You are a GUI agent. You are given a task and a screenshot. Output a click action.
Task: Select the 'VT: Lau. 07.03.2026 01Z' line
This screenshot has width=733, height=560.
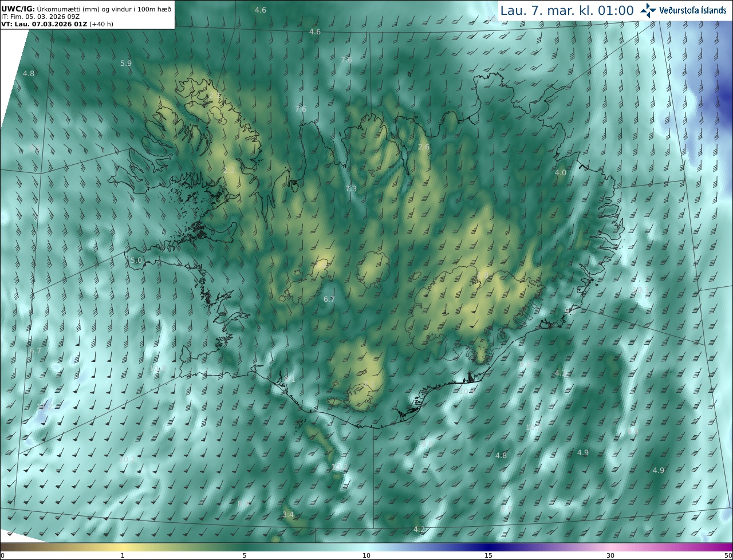(44, 24)
